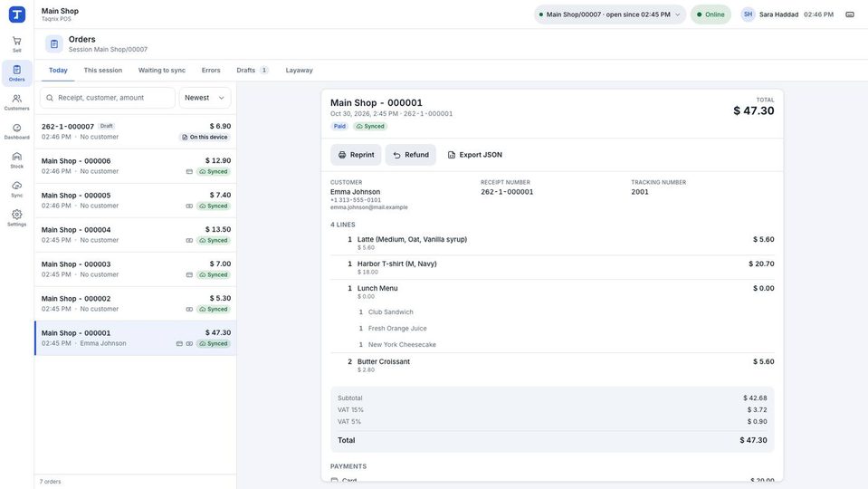Click the total $ 47.30 in header
Viewport: 868px width, 489px height.
pyautogui.click(x=754, y=110)
